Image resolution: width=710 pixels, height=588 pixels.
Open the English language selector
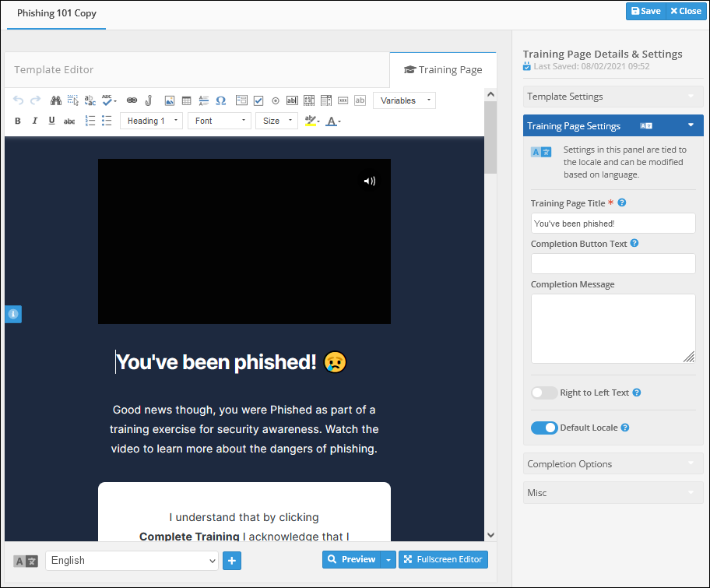tap(132, 560)
